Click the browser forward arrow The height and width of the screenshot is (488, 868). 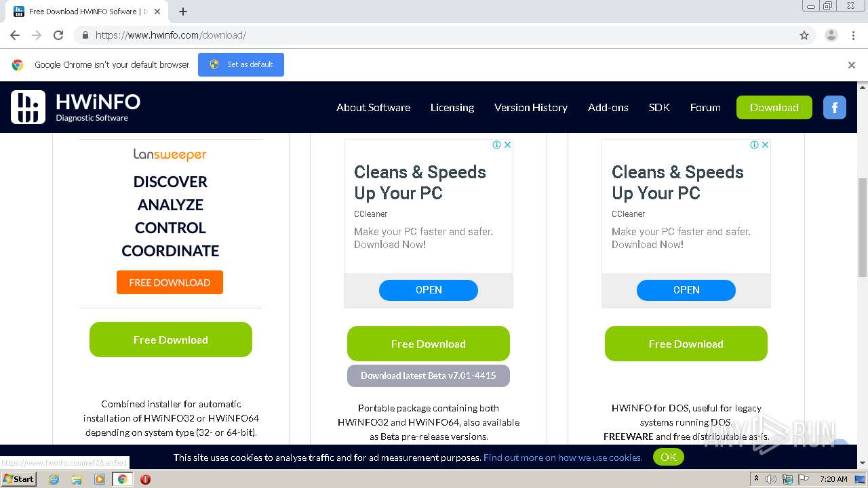[x=37, y=35]
